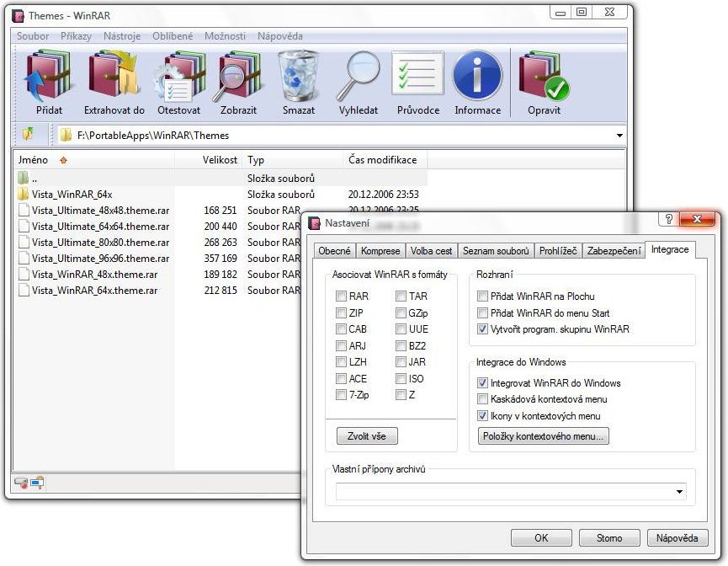Click the Nápověda button in dialog
The height and width of the screenshot is (566, 728).
tap(678, 538)
